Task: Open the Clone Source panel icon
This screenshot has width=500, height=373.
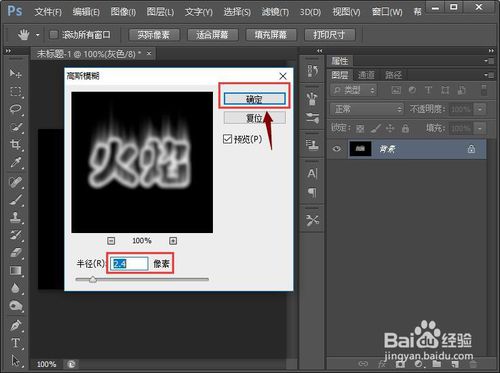Action: tap(312, 145)
